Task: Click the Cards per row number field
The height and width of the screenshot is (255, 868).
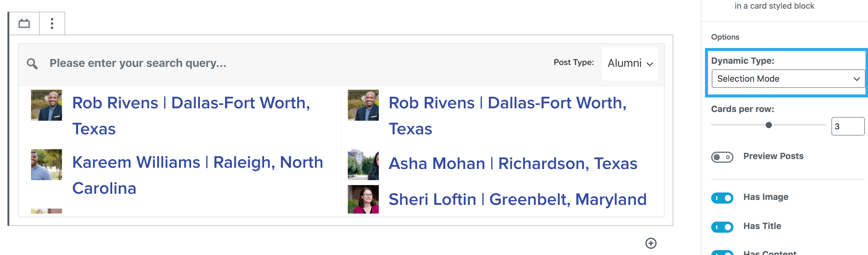Action: tap(847, 127)
